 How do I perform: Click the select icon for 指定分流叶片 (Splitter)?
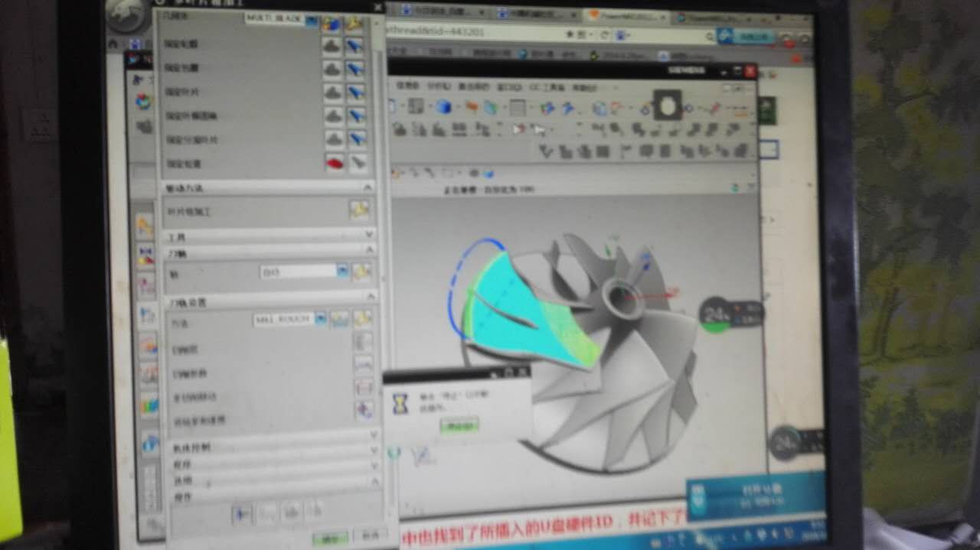tap(334, 140)
